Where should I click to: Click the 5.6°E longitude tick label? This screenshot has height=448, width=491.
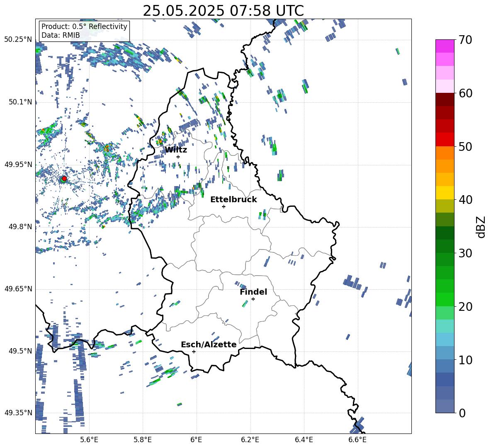click(x=89, y=440)
